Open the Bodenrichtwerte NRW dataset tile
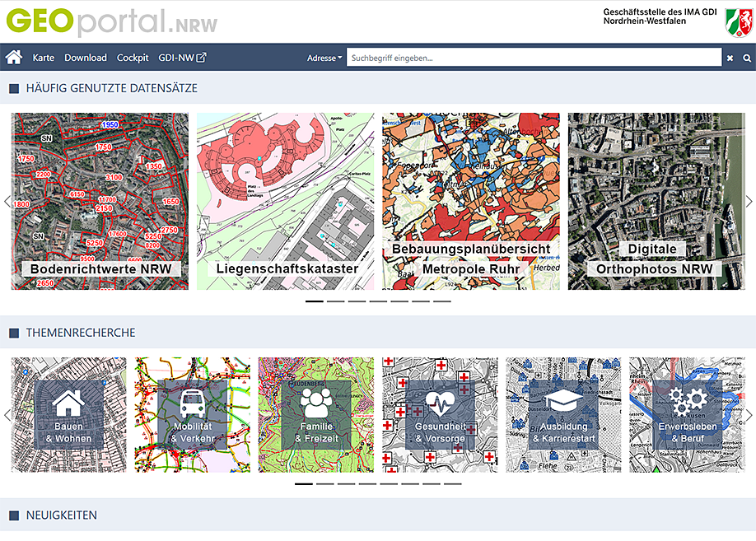The width and height of the screenshot is (756, 541). click(x=100, y=201)
